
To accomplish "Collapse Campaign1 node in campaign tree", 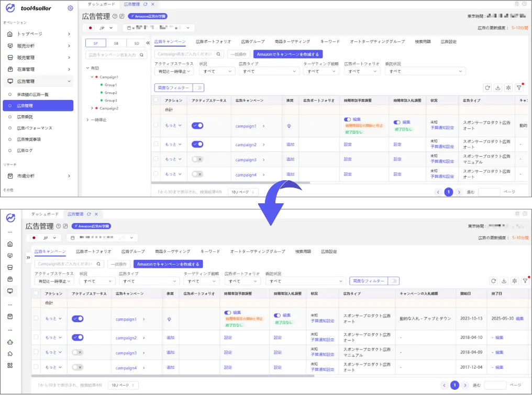I will 92,77.
